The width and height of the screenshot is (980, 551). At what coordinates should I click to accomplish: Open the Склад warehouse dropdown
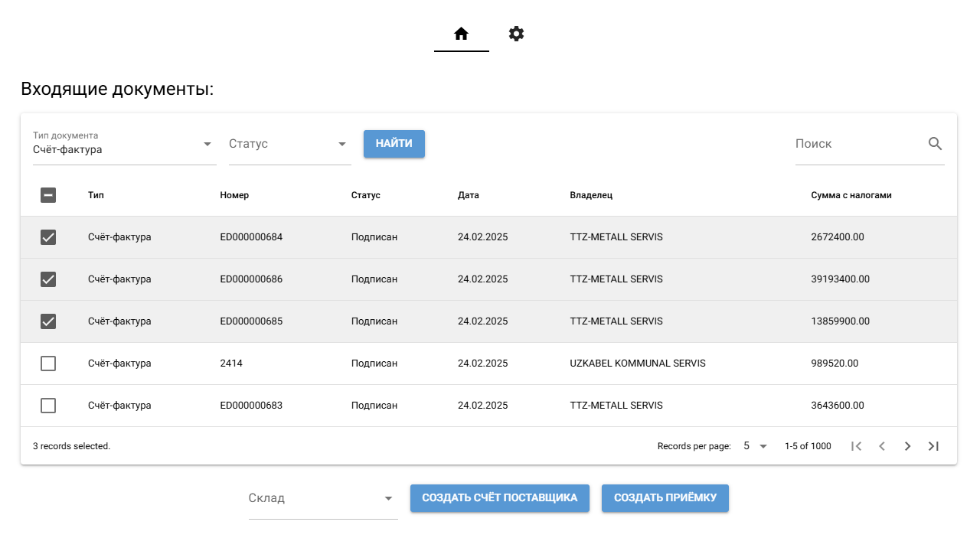coord(322,498)
